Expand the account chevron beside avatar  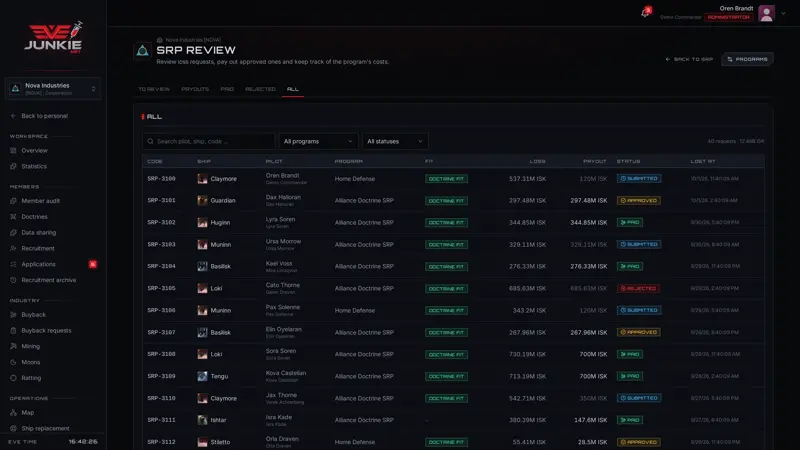pyautogui.click(x=783, y=14)
